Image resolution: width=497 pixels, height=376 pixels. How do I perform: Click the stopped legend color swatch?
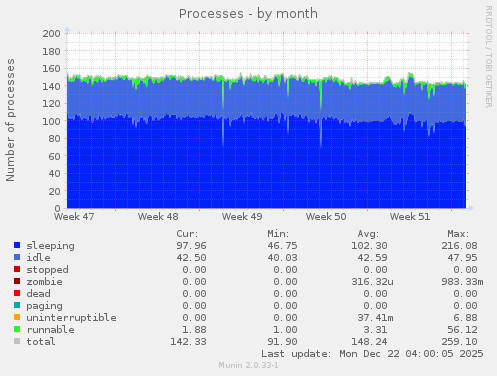click(17, 269)
